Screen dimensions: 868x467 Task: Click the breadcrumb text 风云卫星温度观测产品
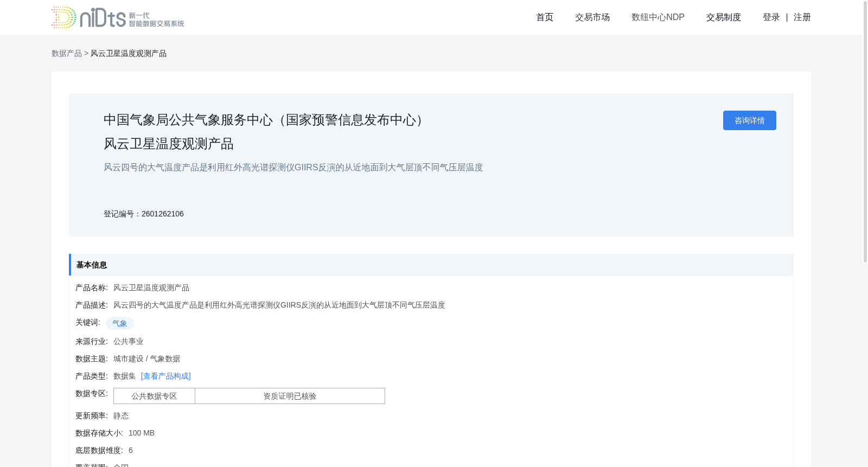[129, 53]
